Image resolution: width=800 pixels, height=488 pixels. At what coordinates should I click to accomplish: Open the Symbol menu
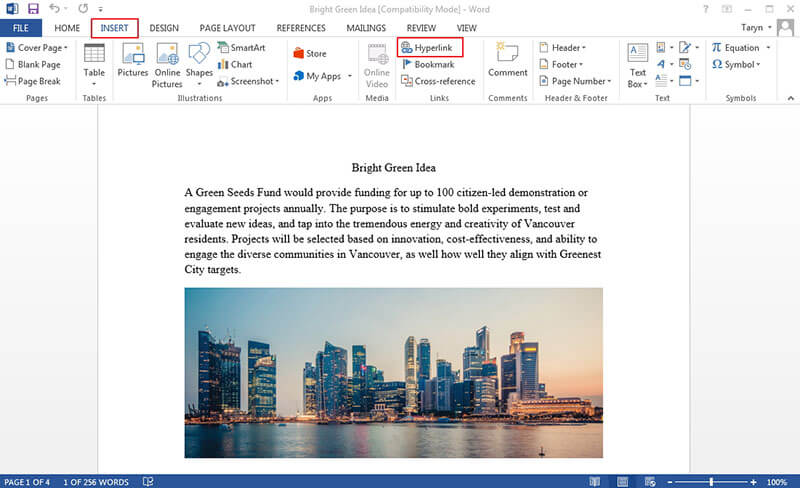[x=736, y=64]
